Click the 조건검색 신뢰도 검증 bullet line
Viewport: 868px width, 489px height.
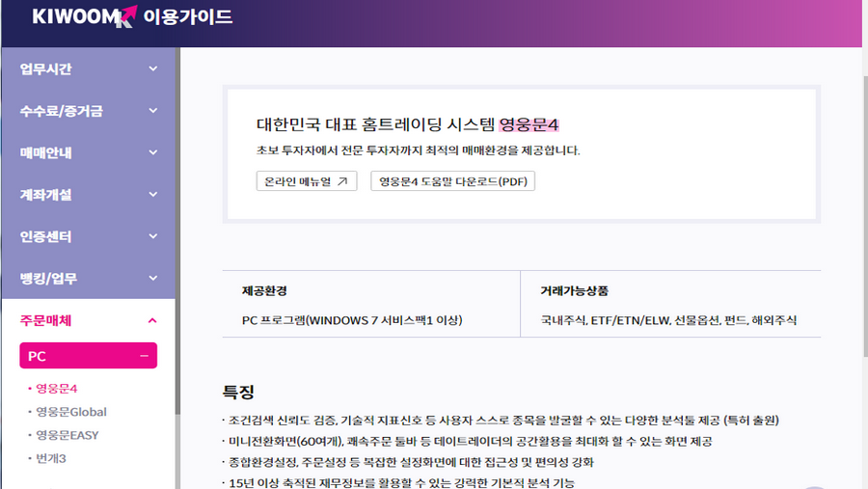[501, 421]
